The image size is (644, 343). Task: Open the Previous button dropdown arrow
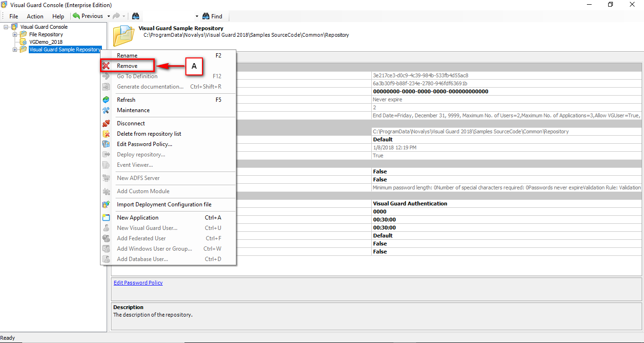pyautogui.click(x=108, y=16)
